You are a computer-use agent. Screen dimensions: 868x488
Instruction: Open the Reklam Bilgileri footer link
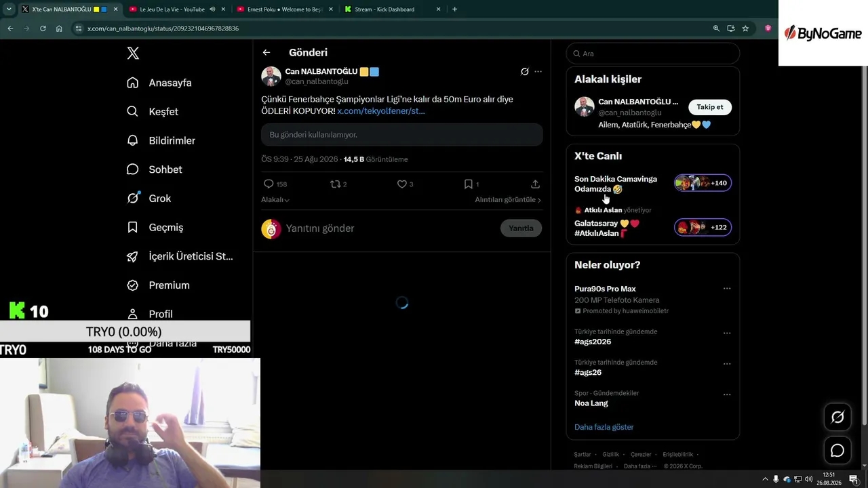click(593, 466)
